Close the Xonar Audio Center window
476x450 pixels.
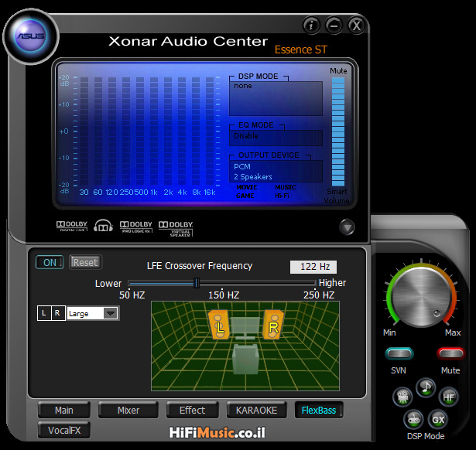click(x=356, y=26)
